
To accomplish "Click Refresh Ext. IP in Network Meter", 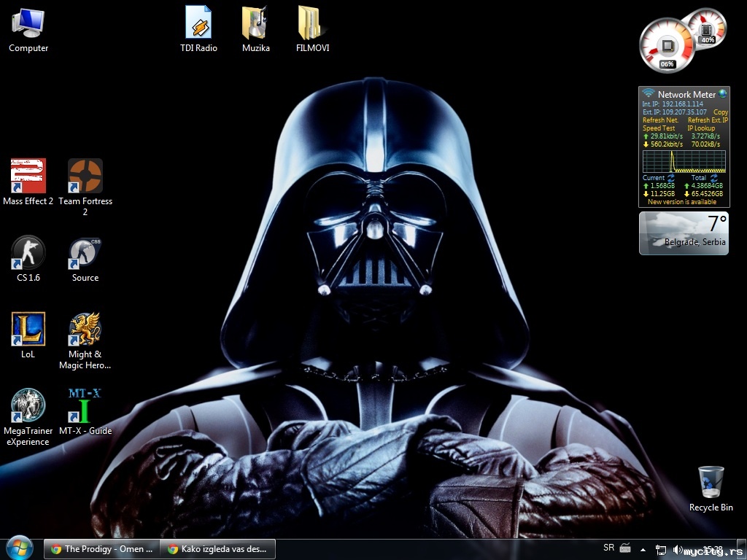I will [x=708, y=120].
